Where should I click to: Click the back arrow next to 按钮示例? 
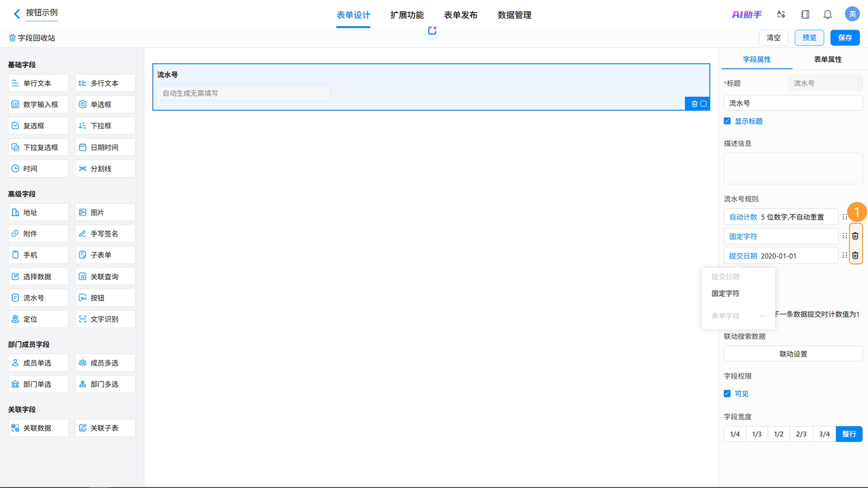(17, 14)
